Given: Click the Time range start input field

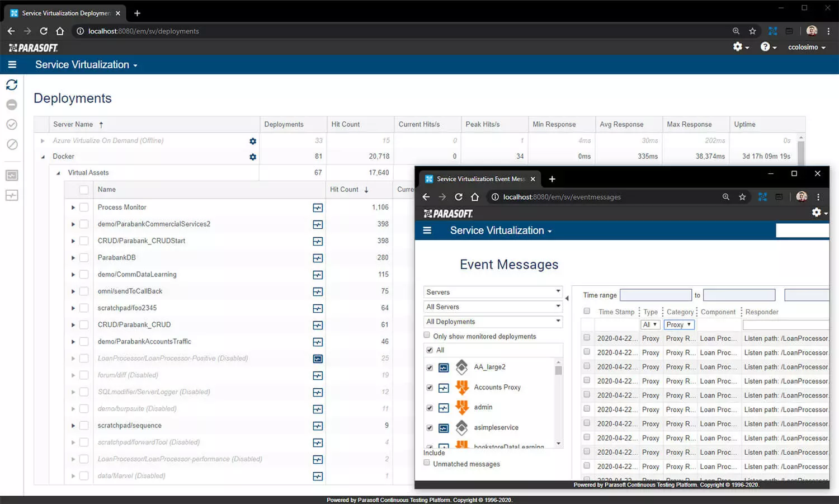Looking at the screenshot, I should click(x=656, y=295).
